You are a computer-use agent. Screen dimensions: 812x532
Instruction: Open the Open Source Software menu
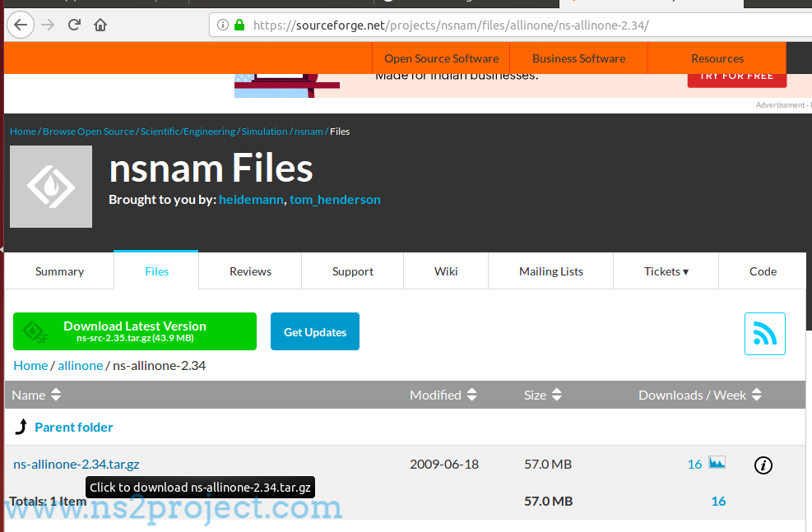(441, 58)
